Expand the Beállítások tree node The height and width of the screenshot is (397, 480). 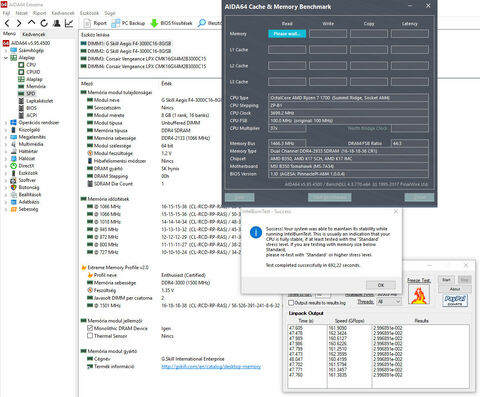coord(6,195)
